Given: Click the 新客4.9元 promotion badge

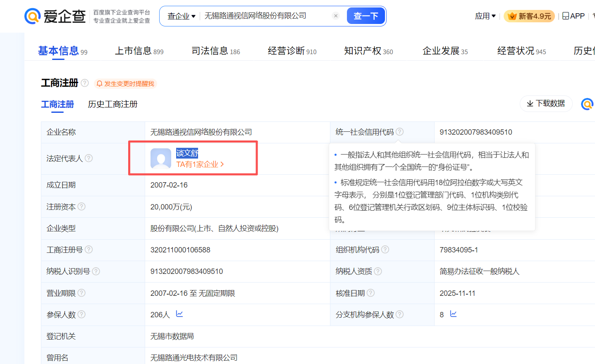Looking at the screenshot, I should [529, 16].
